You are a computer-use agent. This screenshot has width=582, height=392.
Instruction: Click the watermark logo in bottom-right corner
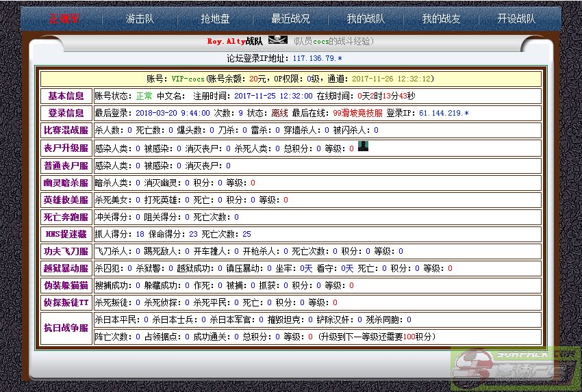(514, 368)
